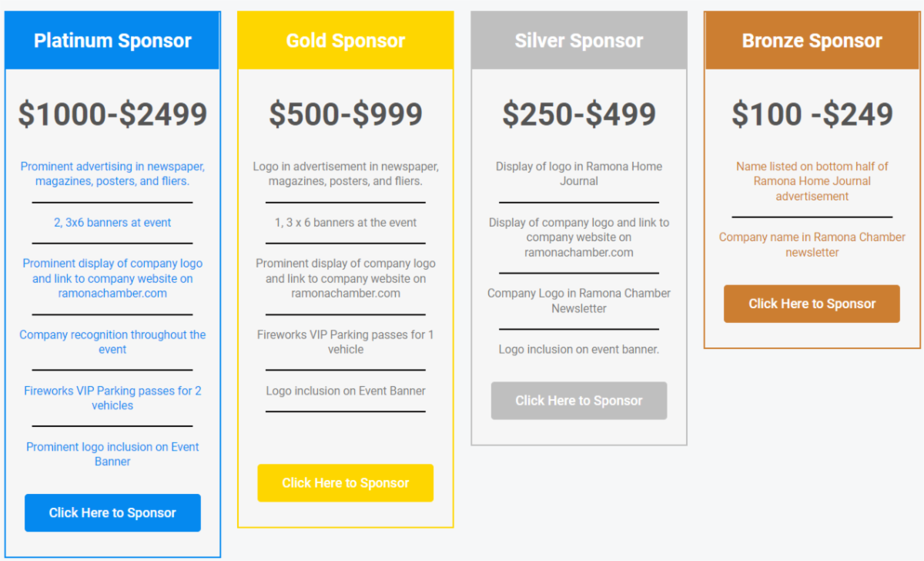The height and width of the screenshot is (561, 924).
Task: Click the Gold Sponsor yellow header
Action: (346, 41)
